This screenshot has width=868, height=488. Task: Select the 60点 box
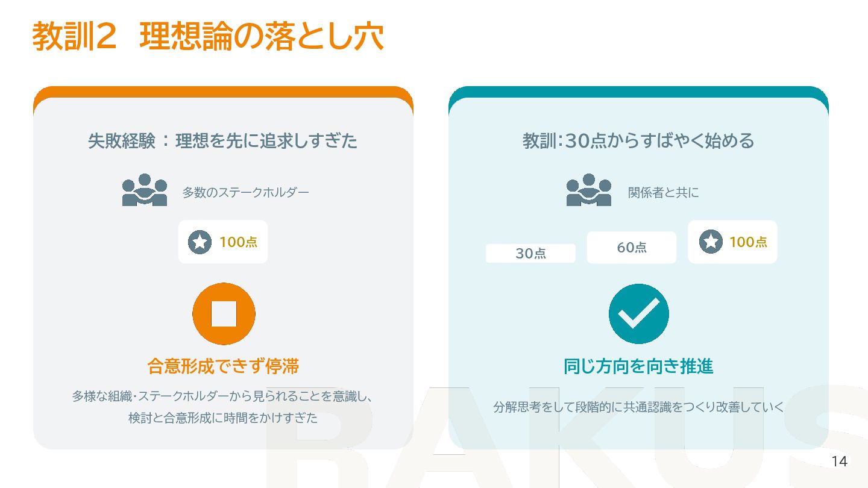coord(632,248)
